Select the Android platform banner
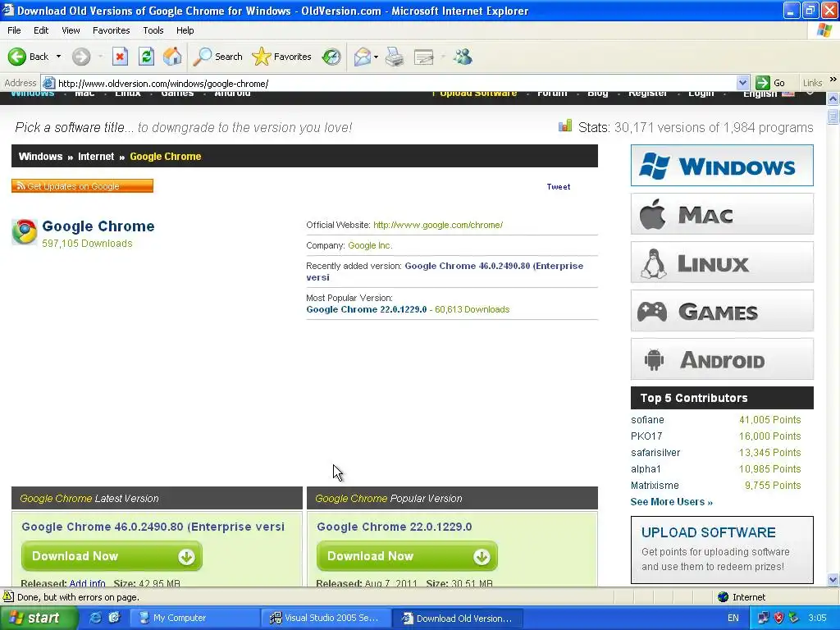This screenshot has height=630, width=840. tap(722, 359)
